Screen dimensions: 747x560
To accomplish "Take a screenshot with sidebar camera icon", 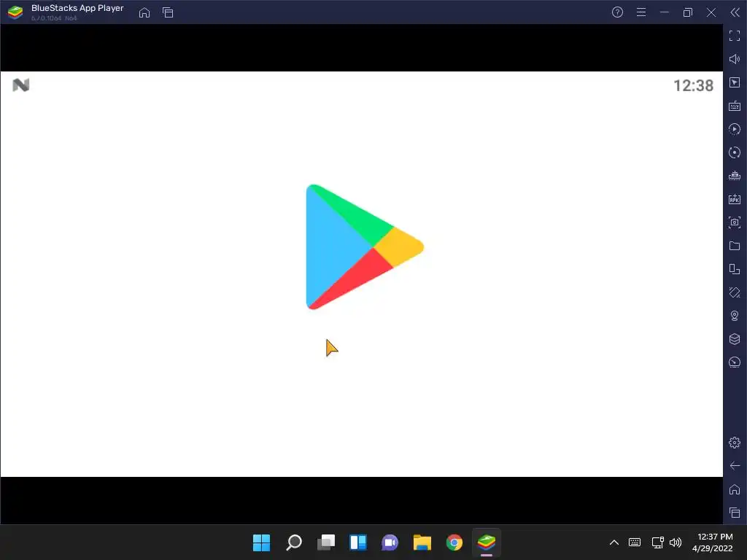I will click(x=735, y=222).
